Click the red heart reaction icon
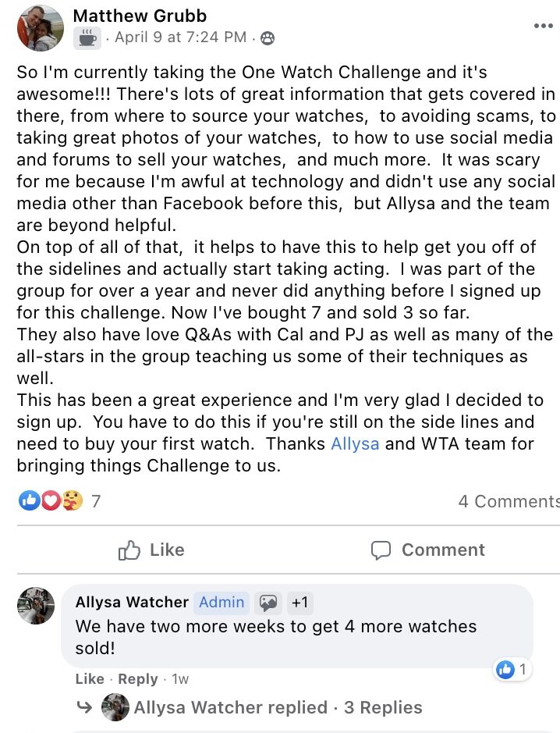Viewport: 560px width, 733px height. 50,500
